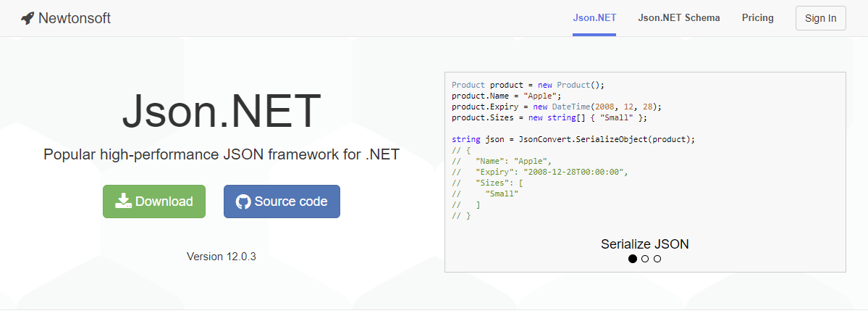This screenshot has width=868, height=324.
Task: Click the GitHub octocat icon
Action: point(243,202)
